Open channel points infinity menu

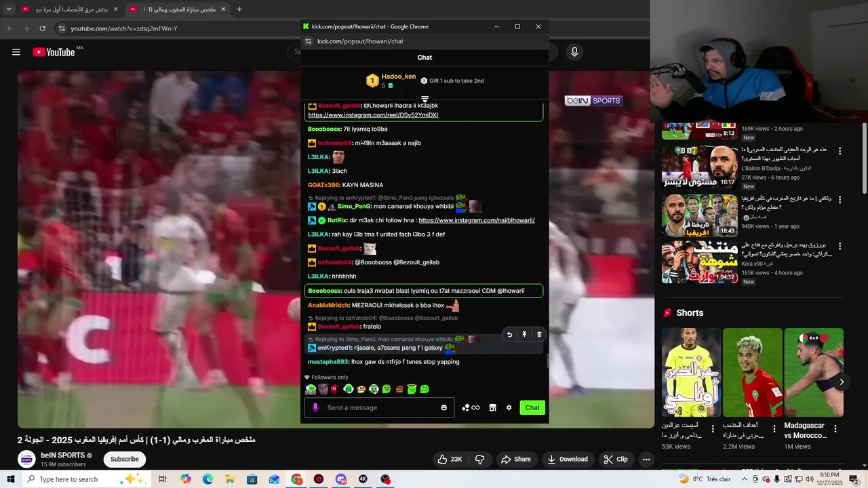(471, 407)
